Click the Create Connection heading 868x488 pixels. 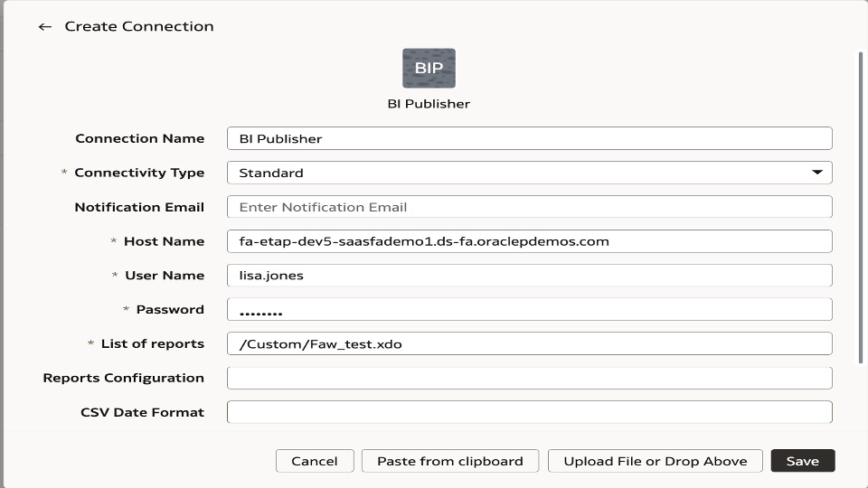[x=139, y=26]
